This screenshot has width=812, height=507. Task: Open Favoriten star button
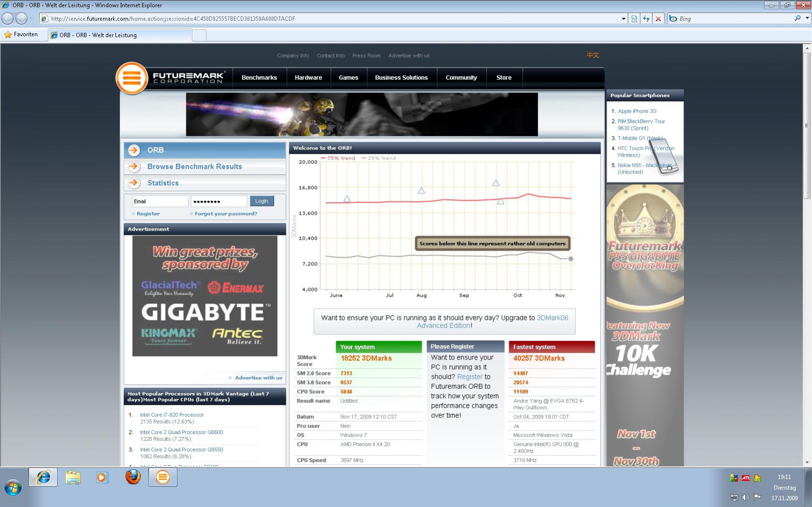tap(21, 35)
